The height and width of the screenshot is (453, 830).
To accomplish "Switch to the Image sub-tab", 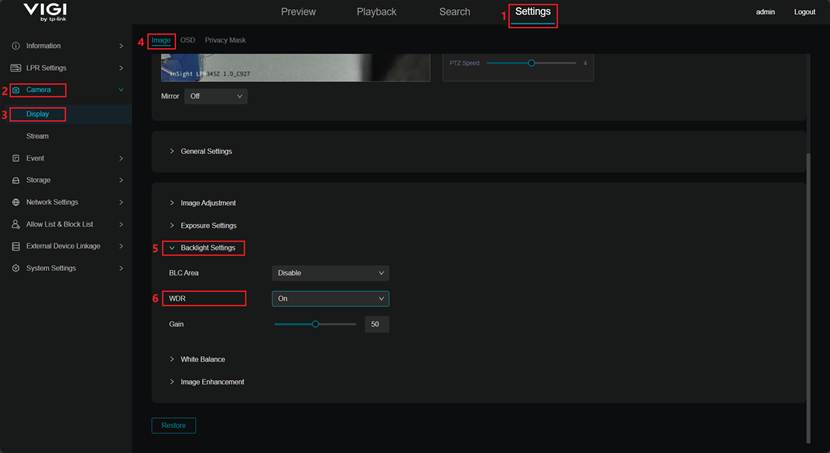I will coord(161,40).
